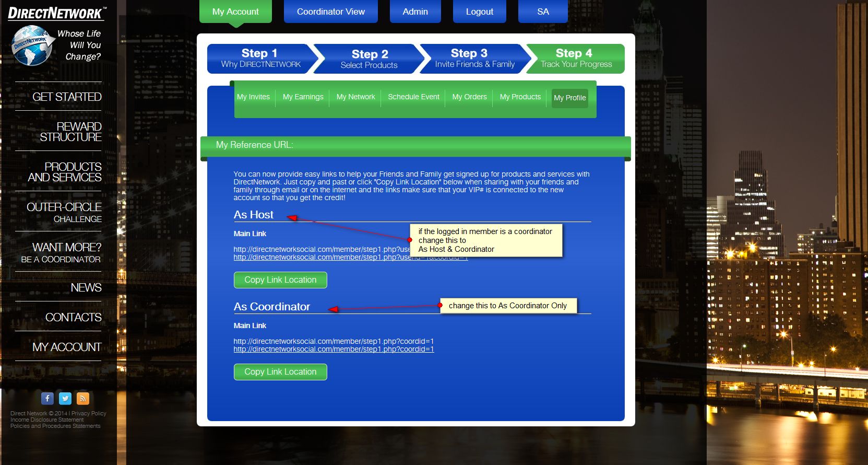
Task: Click the plain-text coordid=1 URL
Action: tap(334, 341)
